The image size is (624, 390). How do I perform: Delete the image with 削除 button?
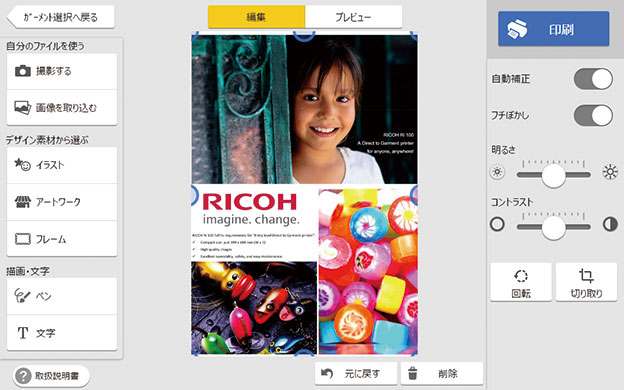pyautogui.click(x=442, y=373)
